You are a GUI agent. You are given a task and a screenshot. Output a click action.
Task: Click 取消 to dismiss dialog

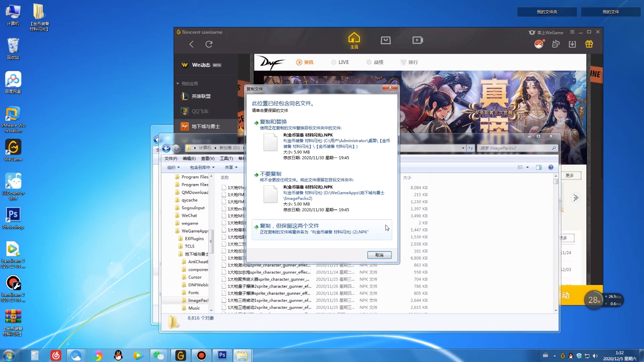(x=379, y=255)
